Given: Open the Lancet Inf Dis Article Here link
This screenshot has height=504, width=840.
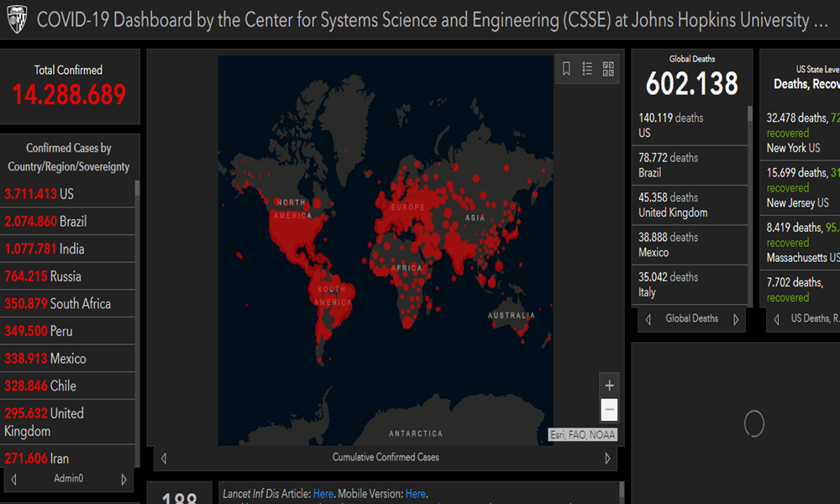Looking at the screenshot, I should coord(323,494).
